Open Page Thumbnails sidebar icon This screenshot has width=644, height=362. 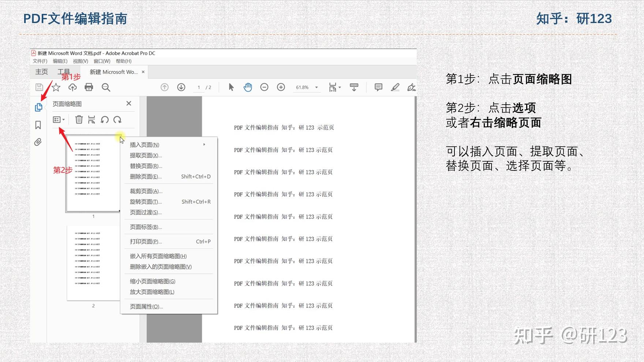[38, 107]
